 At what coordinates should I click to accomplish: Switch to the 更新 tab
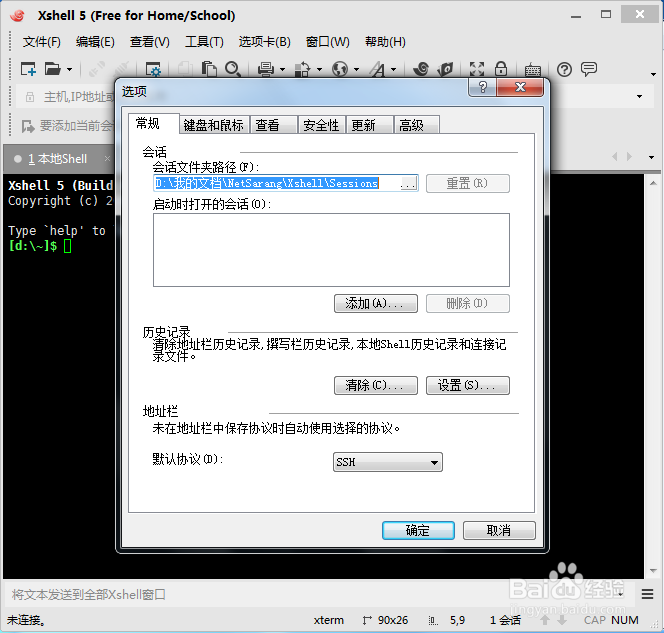369,125
